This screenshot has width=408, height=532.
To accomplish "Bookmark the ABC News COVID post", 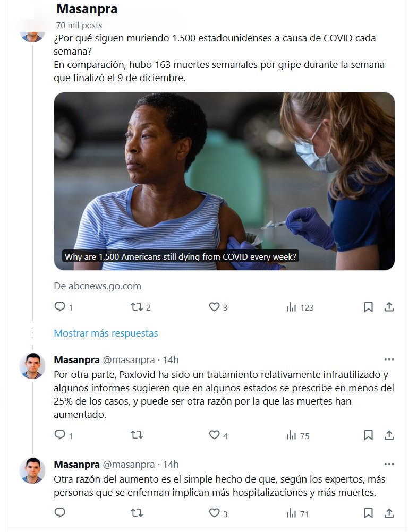I will (368, 307).
